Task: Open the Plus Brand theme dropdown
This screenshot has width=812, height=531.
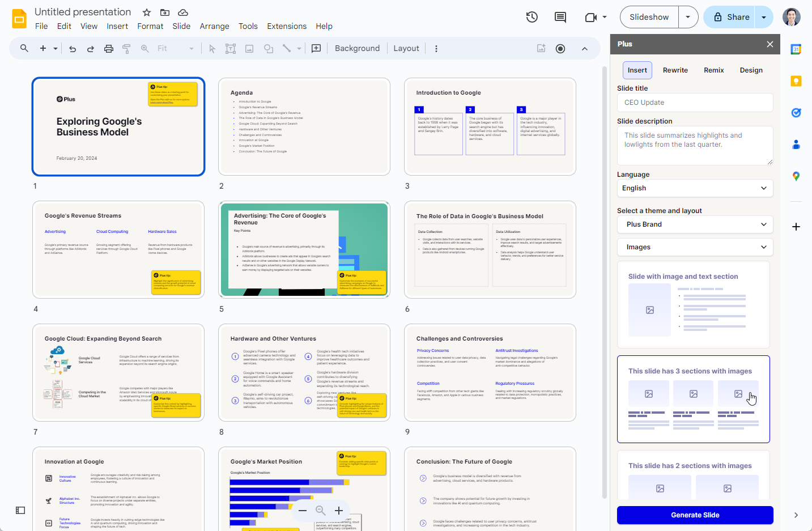Action: pos(695,224)
